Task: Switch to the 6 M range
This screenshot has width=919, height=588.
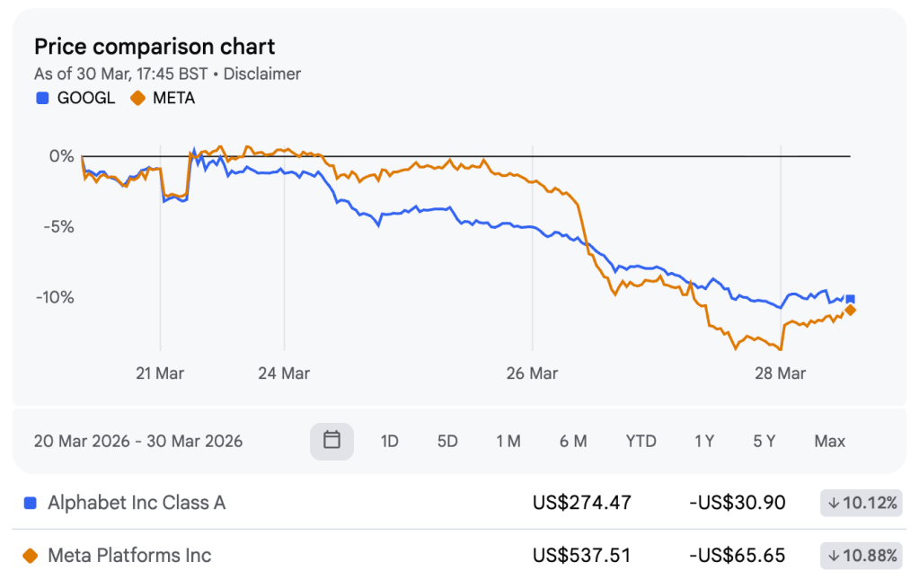Action: tap(572, 441)
